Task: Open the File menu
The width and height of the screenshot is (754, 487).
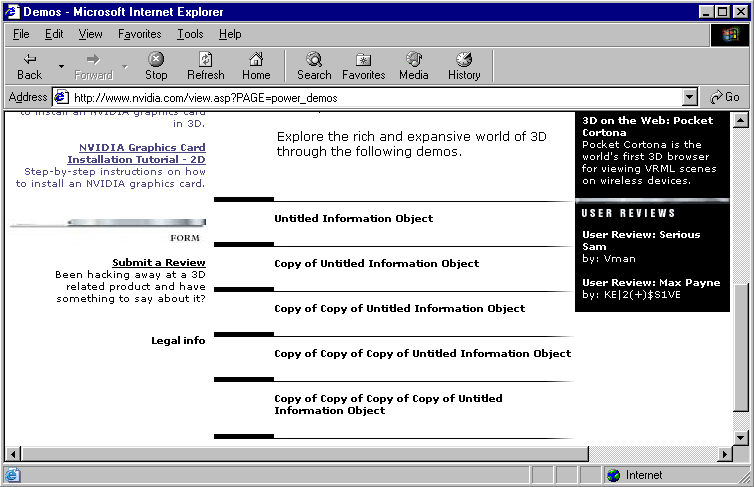Action: click(21, 34)
